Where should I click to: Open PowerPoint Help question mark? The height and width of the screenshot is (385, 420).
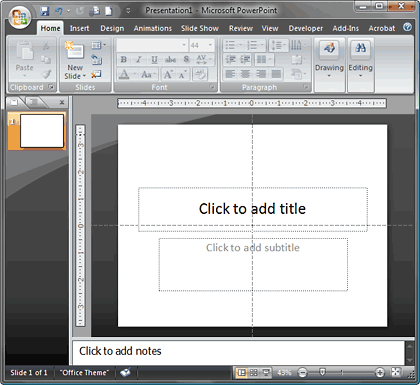[x=407, y=27]
